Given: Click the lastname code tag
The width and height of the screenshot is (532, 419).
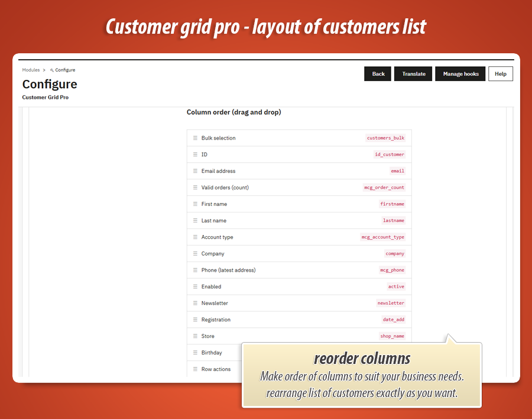Looking at the screenshot, I should [393, 221].
